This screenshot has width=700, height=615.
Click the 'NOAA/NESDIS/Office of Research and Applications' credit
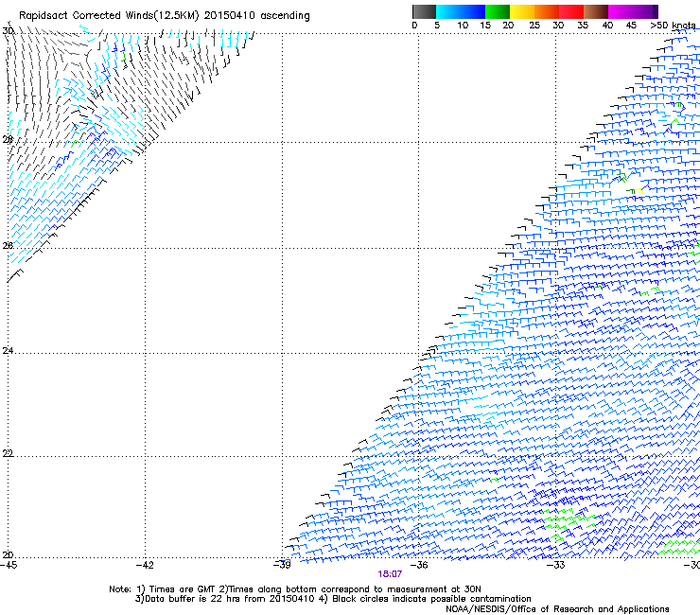557,609
